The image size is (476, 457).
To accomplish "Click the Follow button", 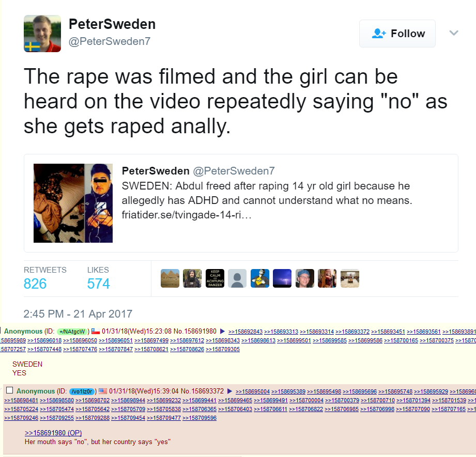I will coord(397,34).
